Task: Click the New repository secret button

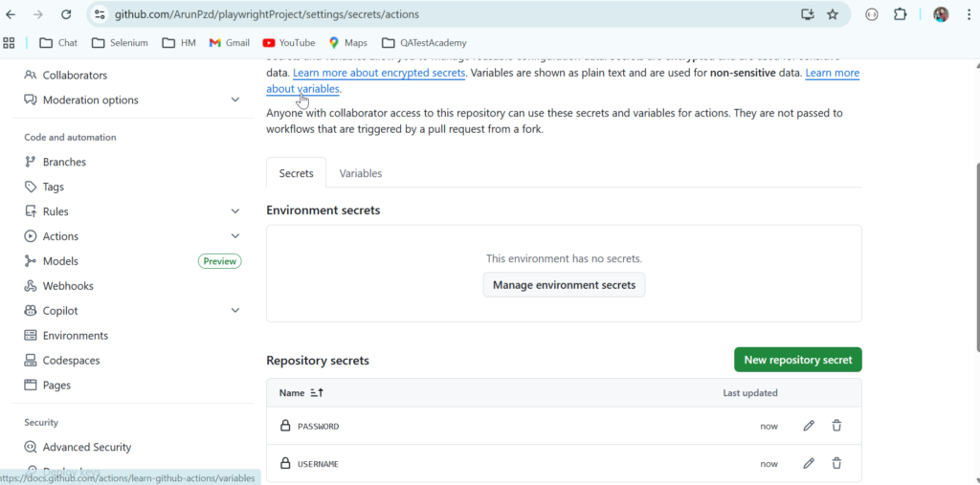Action: (797, 360)
